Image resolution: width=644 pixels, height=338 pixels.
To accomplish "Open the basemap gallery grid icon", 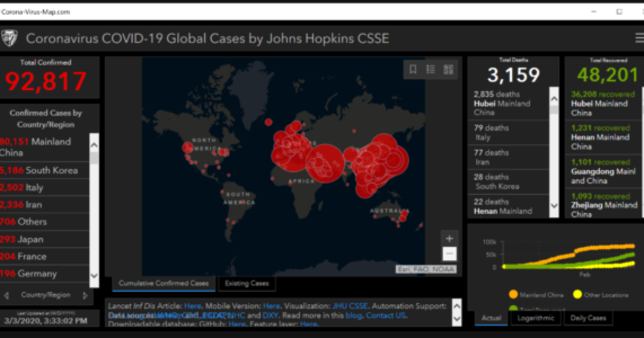I will (x=449, y=69).
